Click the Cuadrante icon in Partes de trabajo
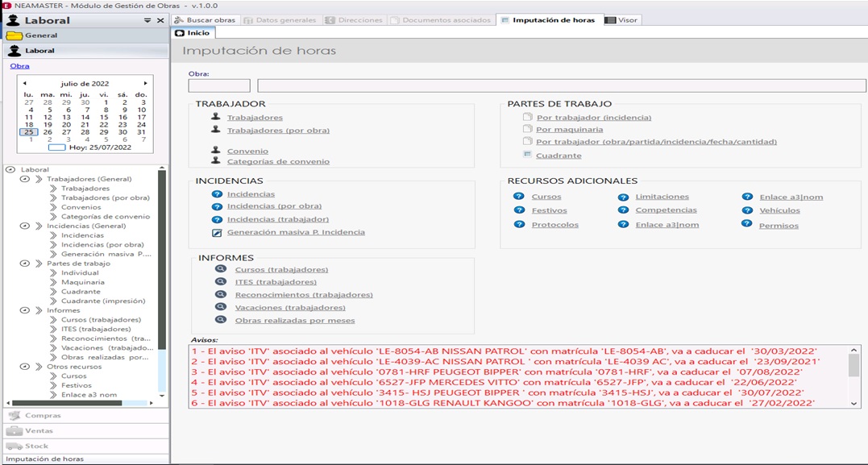This screenshot has height=465, width=868. click(527, 155)
